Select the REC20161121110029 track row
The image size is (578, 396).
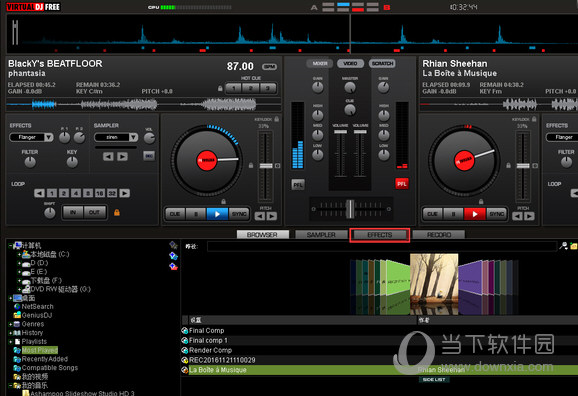tap(379, 360)
